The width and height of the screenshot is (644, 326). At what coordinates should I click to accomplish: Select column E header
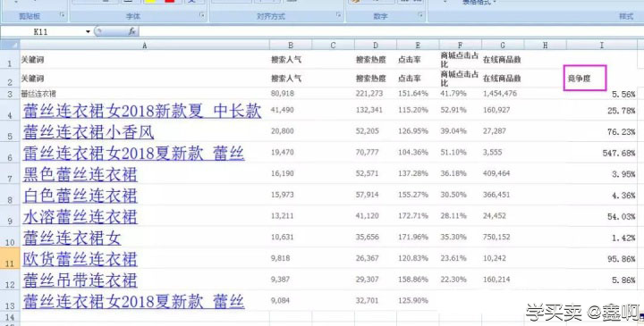[418, 46]
